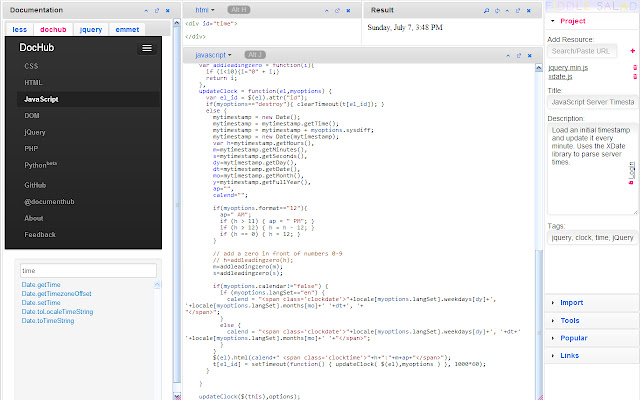
Task: Edit the Tags field
Action: (592, 238)
